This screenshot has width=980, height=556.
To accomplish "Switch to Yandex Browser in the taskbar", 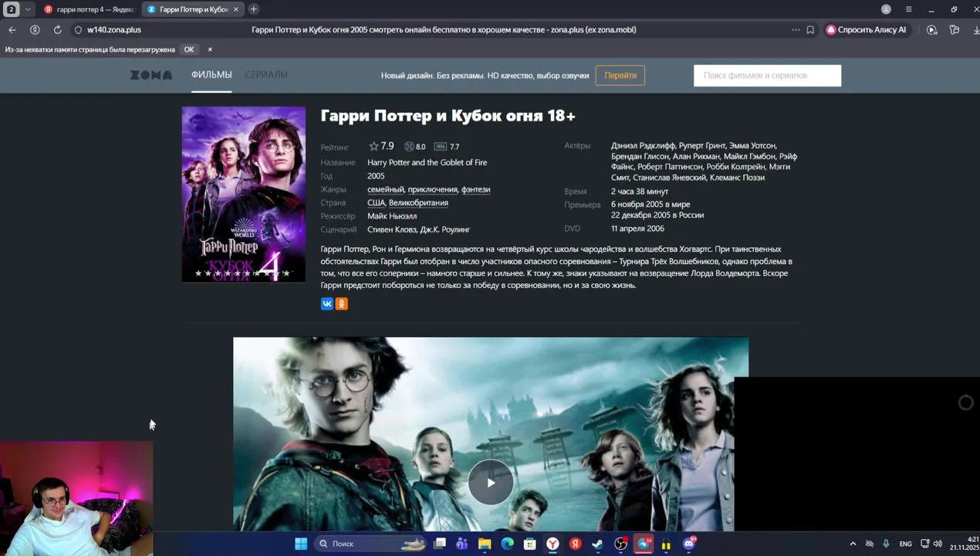I will tap(553, 544).
